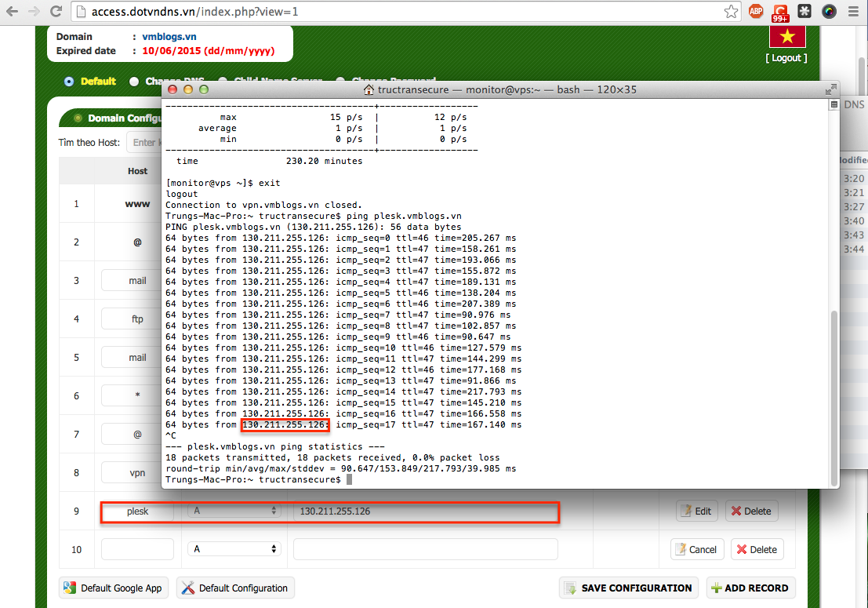Click the Logout link
868x608 pixels.
point(786,58)
